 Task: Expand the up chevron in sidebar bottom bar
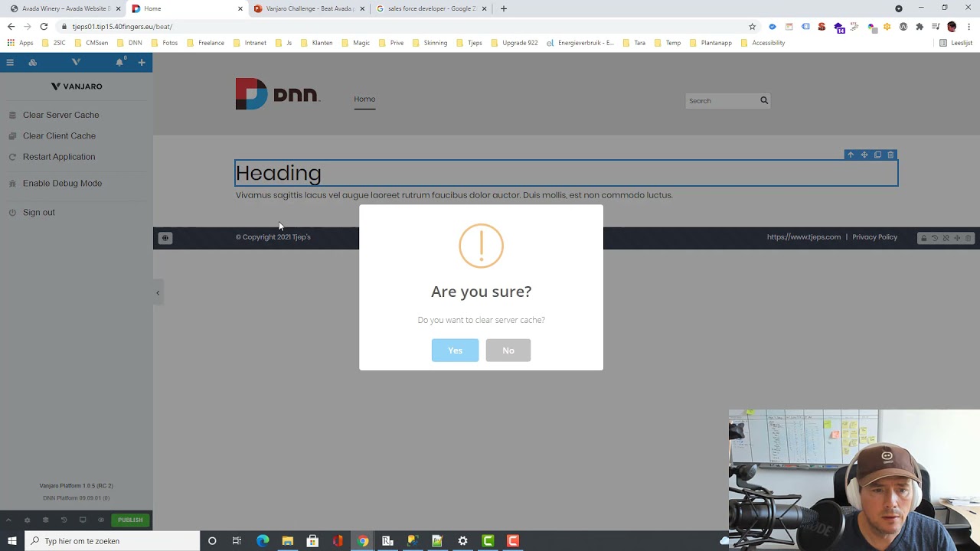click(x=8, y=520)
